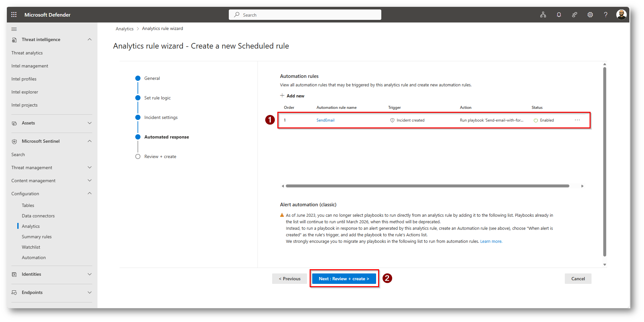The height and width of the screenshot is (322, 644).
Task: Open the user profile avatar
Action: point(621,15)
